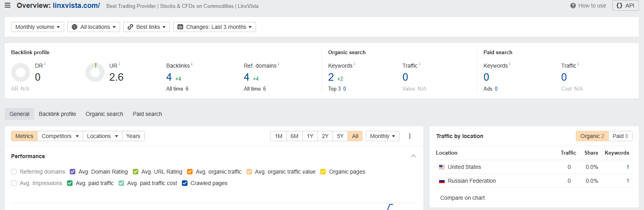Enable the Avg. Impressions checkbox
Image resolution: width=644 pixels, height=210 pixels.
14,183
